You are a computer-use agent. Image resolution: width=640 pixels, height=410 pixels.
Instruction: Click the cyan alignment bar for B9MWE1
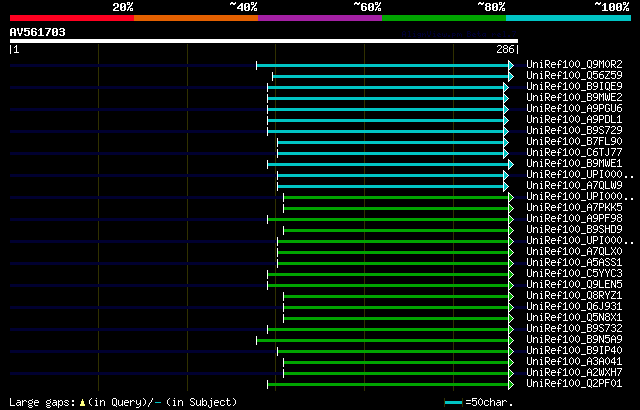coord(390,164)
